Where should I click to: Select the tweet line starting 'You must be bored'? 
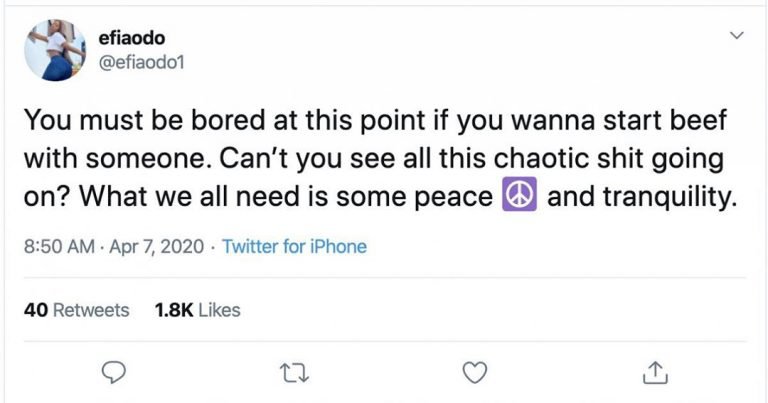[x=375, y=120]
